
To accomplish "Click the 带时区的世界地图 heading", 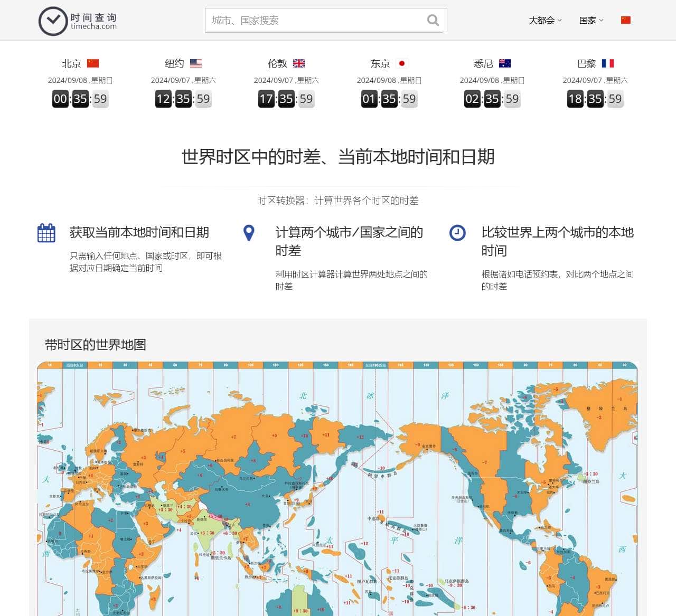I will click(96, 345).
